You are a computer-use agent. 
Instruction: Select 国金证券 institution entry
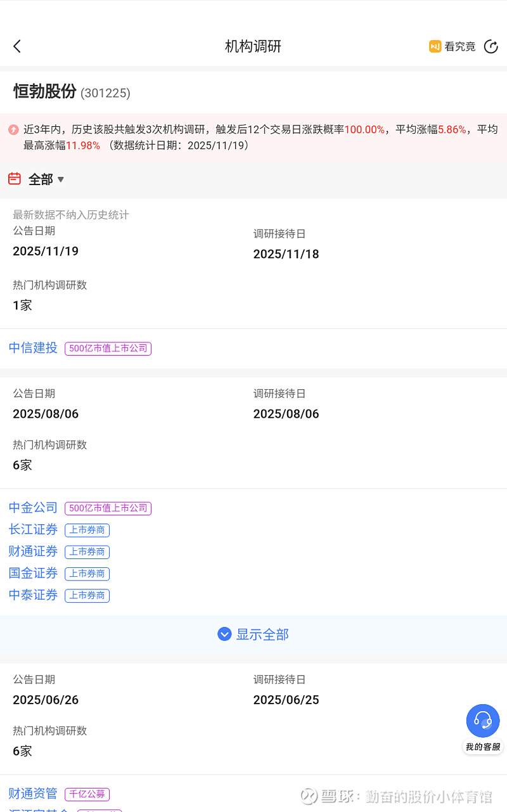click(33, 573)
